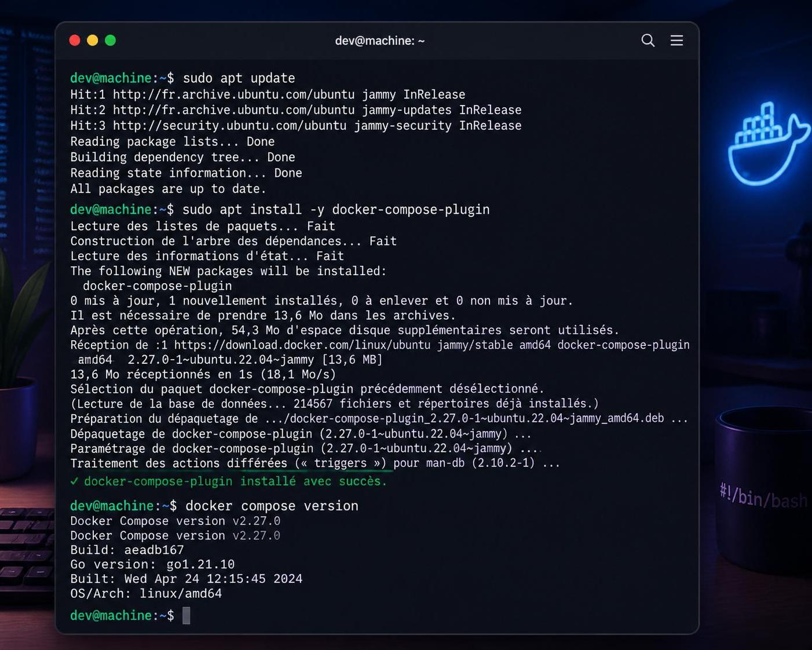Click the 'Préparation du dépaquetage' line
Viewport: 812px width, 650px height.
379,418
